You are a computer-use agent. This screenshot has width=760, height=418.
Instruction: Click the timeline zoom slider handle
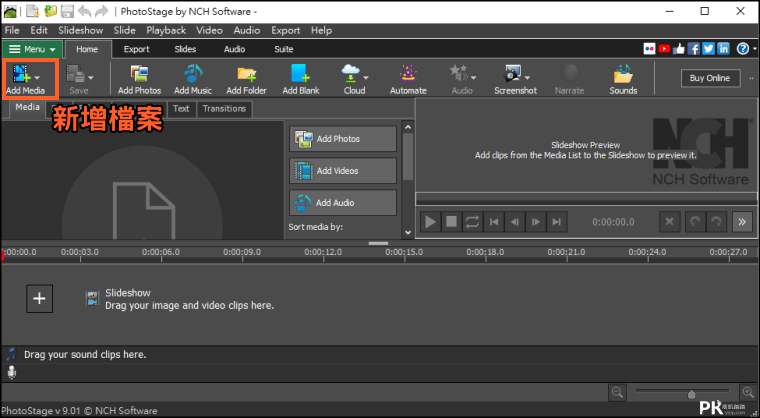(x=692, y=394)
